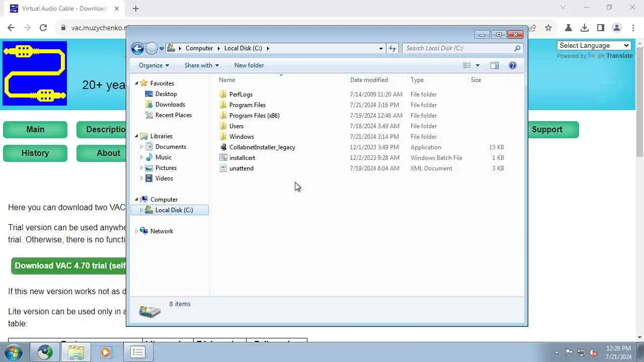Click the search magnifier icon in Explorer

(517, 48)
